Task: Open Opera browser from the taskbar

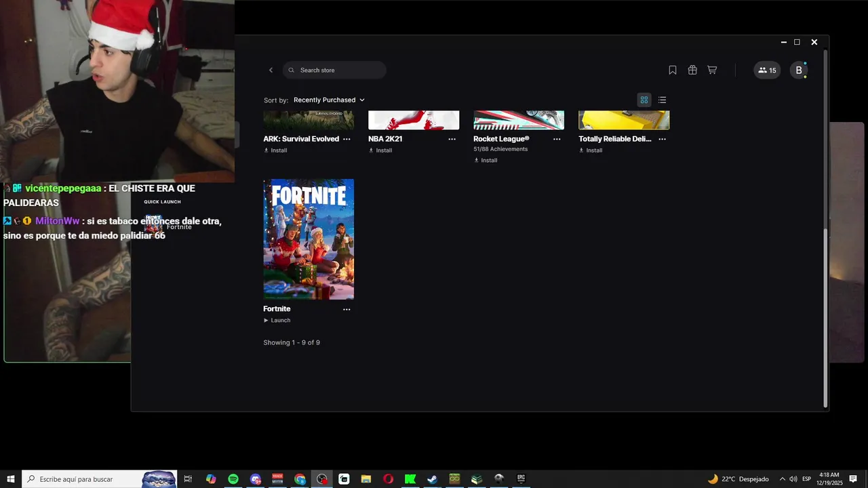Action: pyautogui.click(x=388, y=479)
